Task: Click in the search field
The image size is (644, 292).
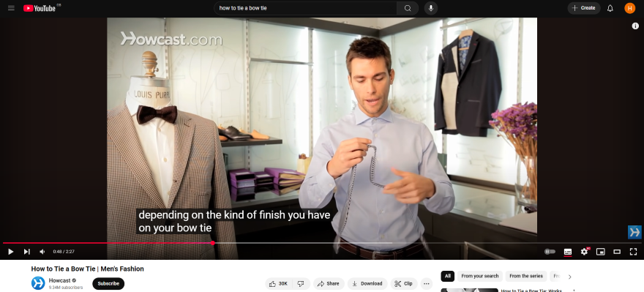Action: (305, 8)
